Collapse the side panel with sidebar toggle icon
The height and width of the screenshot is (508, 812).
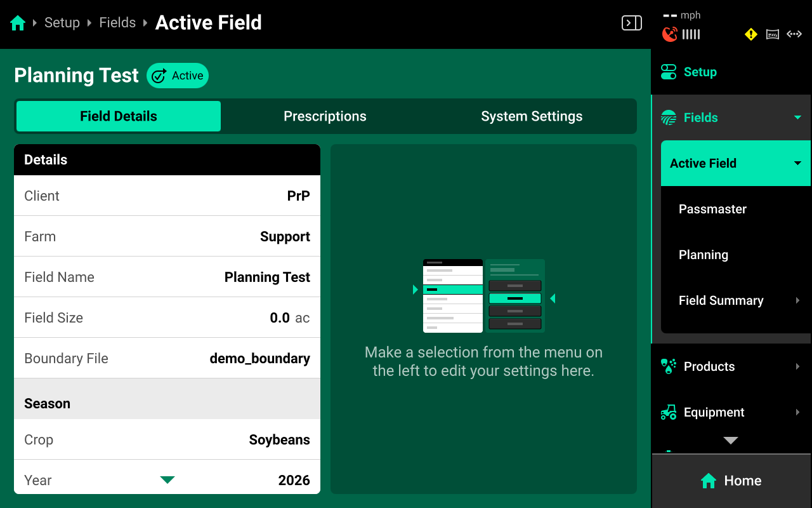click(631, 23)
